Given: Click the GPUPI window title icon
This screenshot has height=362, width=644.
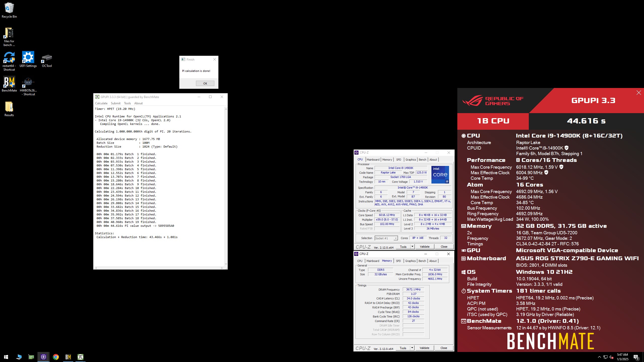Looking at the screenshot, I should coord(97,97).
